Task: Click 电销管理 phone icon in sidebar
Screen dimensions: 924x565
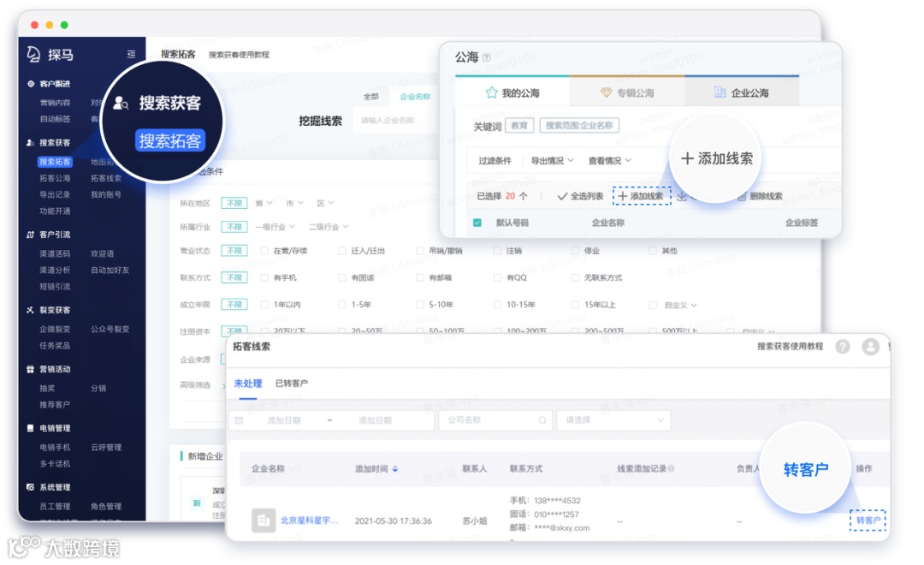Action: tap(31, 428)
